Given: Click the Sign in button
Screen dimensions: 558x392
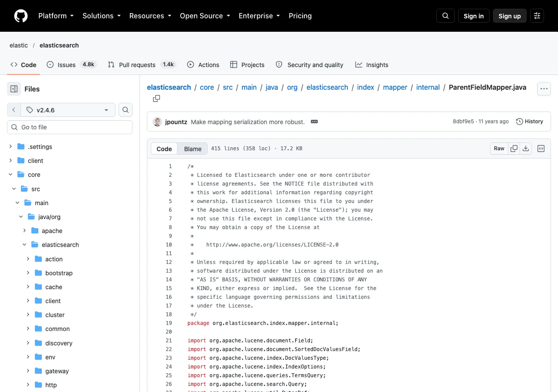Looking at the screenshot, I should point(474,16).
